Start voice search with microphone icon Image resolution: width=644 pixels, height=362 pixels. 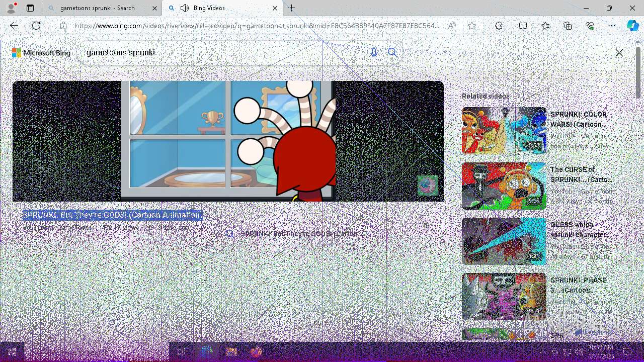tap(374, 52)
